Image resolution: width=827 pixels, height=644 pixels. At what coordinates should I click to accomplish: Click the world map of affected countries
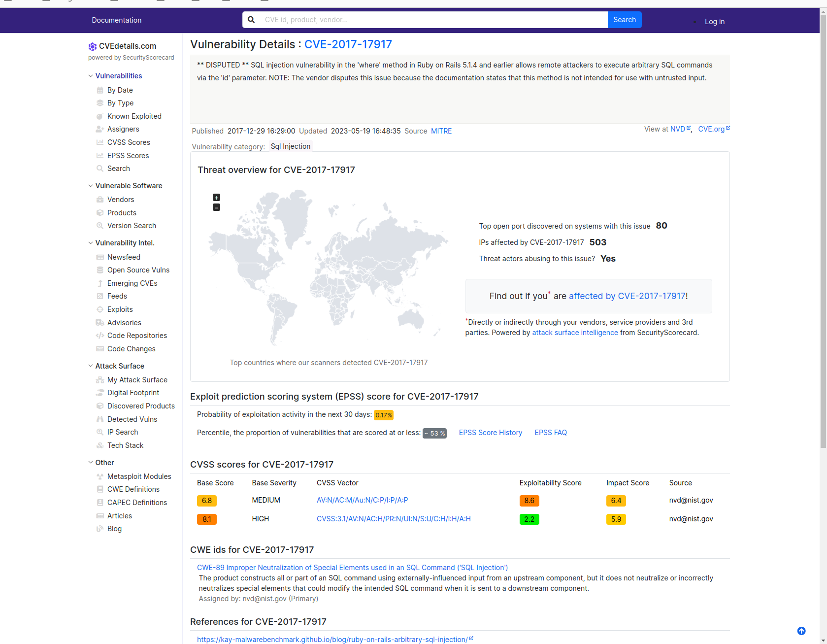[x=329, y=268]
